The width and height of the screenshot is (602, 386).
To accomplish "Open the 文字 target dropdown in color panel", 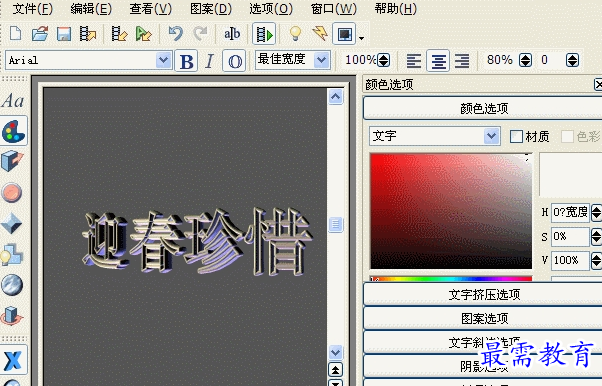I will 491,136.
